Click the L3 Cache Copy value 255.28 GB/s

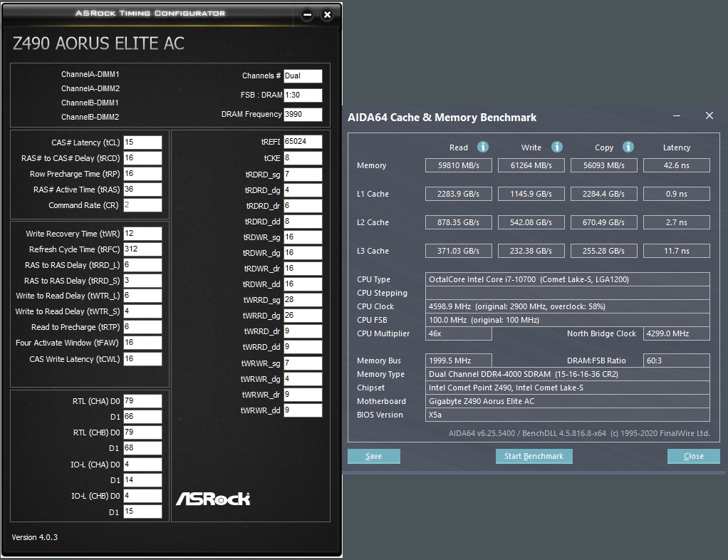603,251
